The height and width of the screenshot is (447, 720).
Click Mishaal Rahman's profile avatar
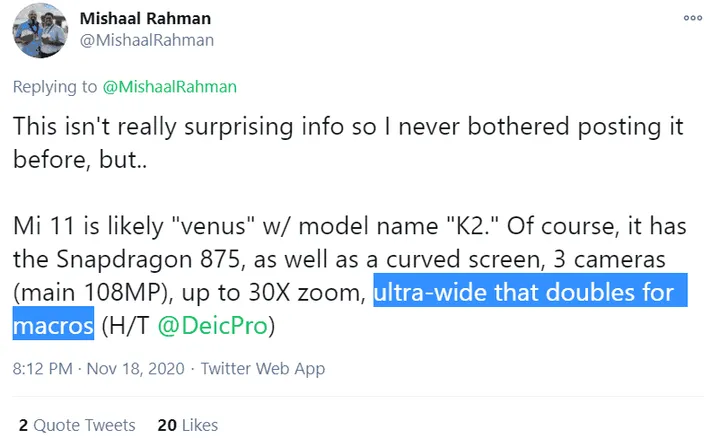click(38, 32)
